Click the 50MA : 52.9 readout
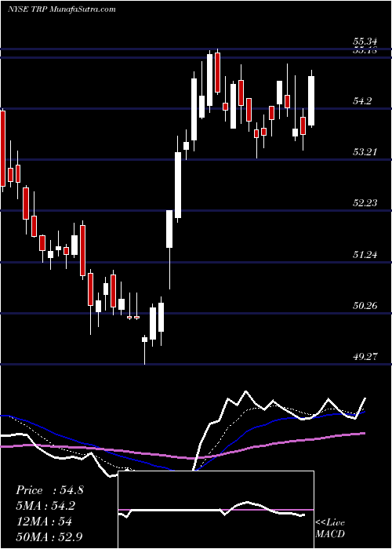 pyautogui.click(x=49, y=536)
